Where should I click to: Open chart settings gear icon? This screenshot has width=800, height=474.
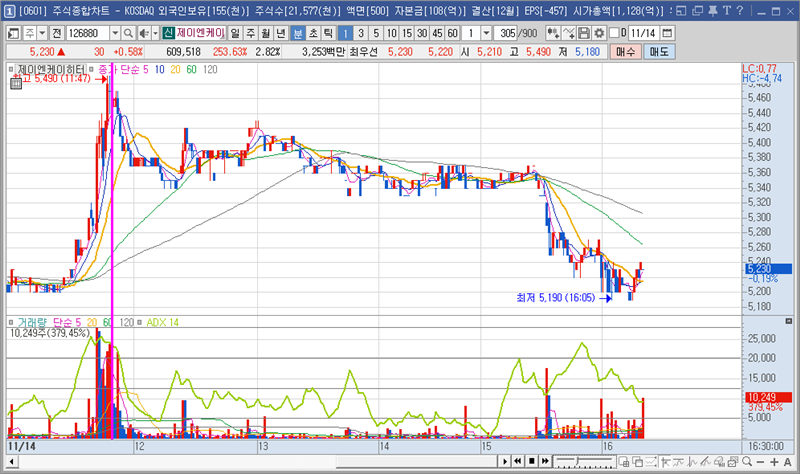pyautogui.click(x=598, y=33)
